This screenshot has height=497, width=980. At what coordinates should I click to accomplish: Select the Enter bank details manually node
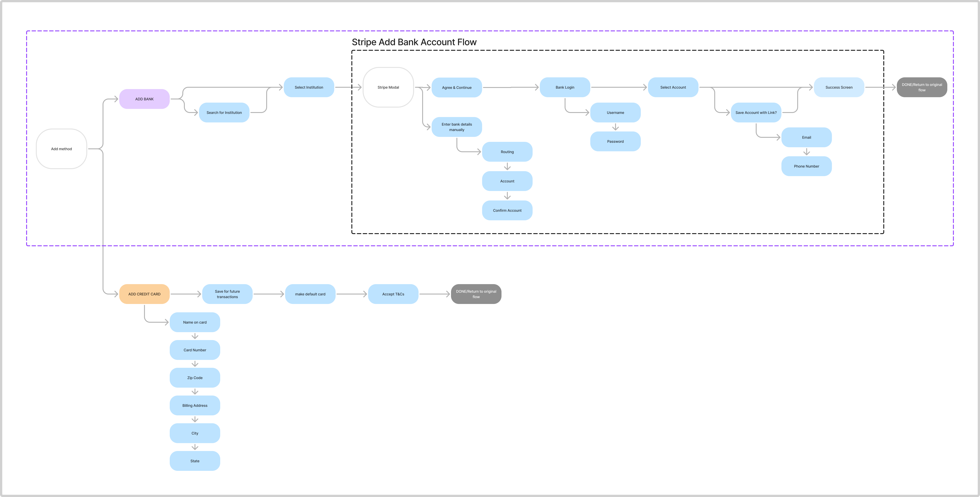[456, 127]
